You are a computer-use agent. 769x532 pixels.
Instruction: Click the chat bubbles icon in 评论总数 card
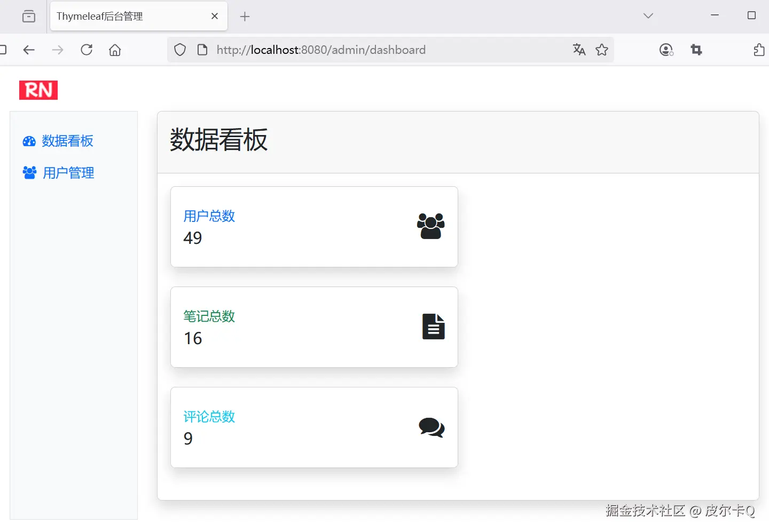point(431,427)
